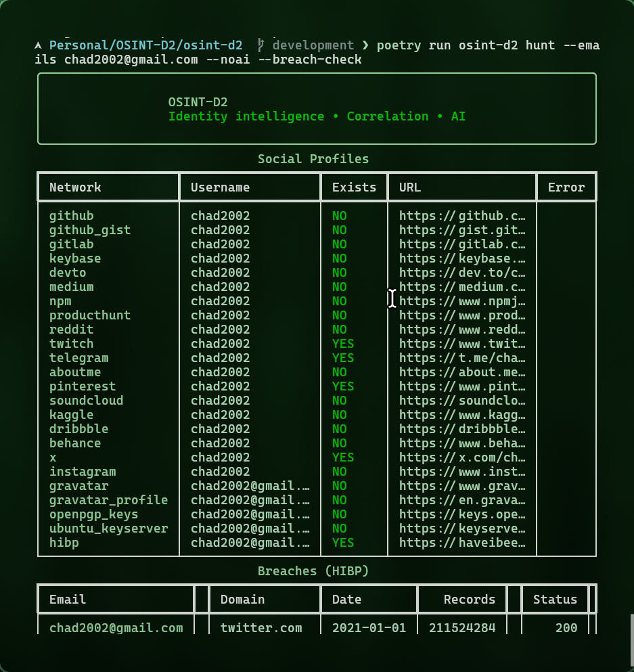Open the www.pint… URL link

[x=462, y=386]
